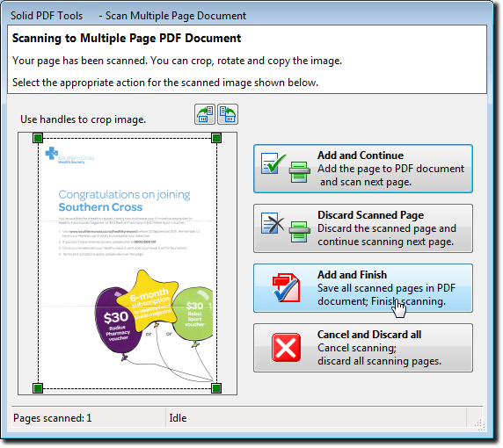Click the rotate right icon

pyautogui.click(x=205, y=114)
